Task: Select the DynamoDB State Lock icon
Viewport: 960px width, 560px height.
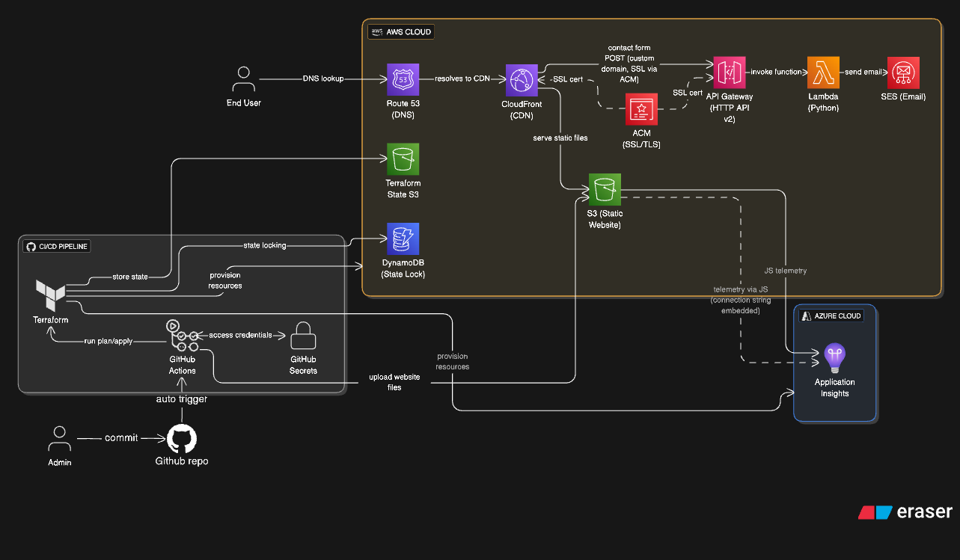Action: coord(403,239)
